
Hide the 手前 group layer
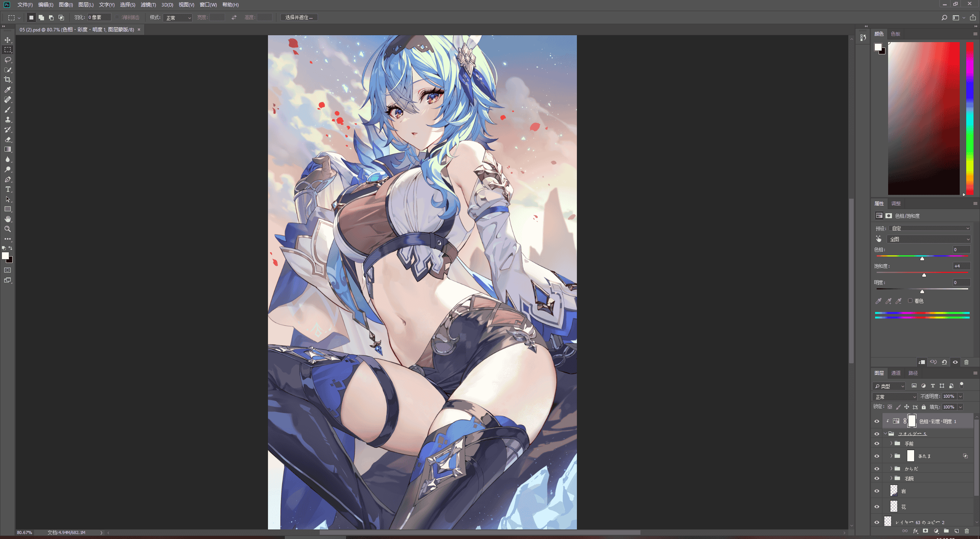pyautogui.click(x=877, y=444)
